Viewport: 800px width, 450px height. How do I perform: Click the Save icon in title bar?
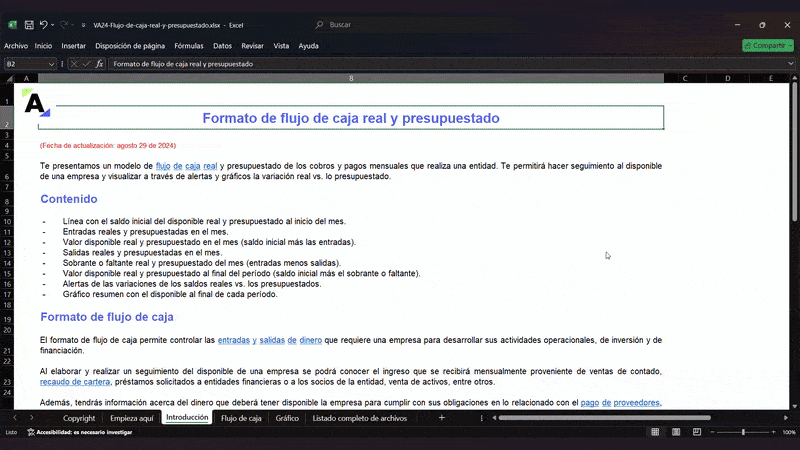pyautogui.click(x=29, y=24)
